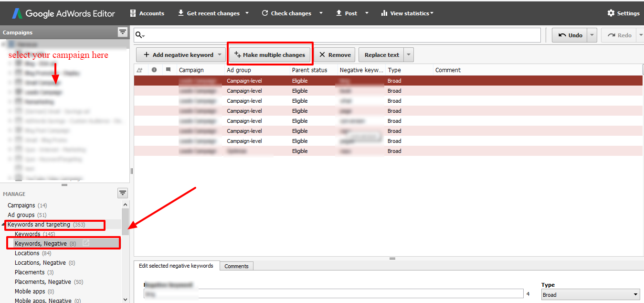Open the Type Broad combo box
The width and height of the screenshot is (644, 303).
point(591,294)
